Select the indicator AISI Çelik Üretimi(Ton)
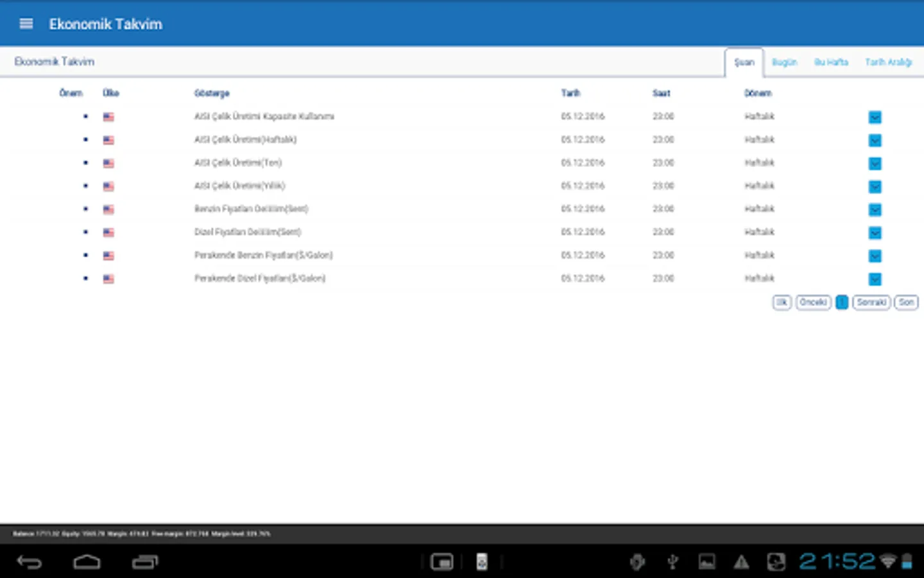Image resolution: width=924 pixels, height=578 pixels. tap(238, 162)
